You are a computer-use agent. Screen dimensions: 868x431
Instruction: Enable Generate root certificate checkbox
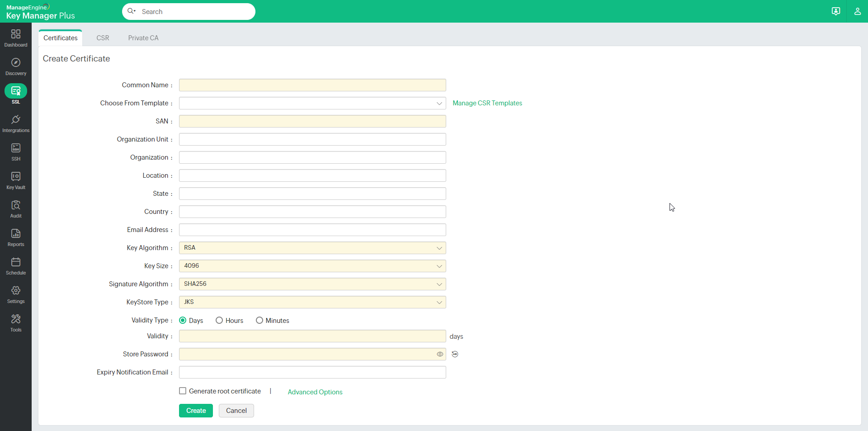(183, 391)
